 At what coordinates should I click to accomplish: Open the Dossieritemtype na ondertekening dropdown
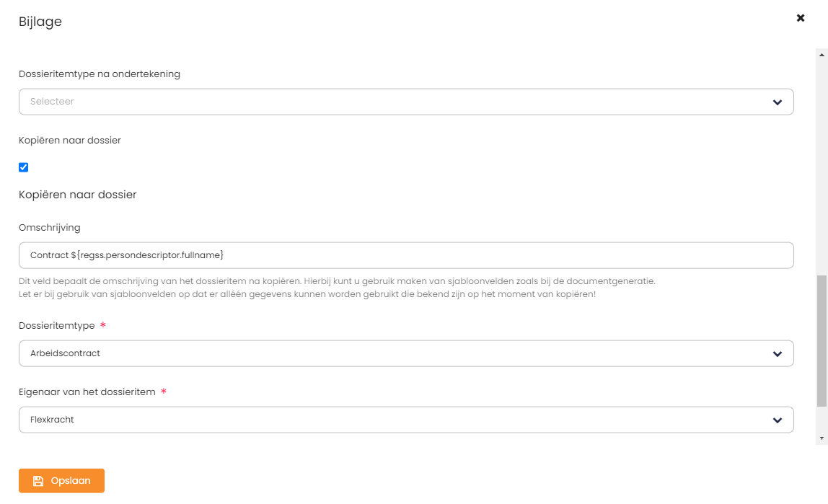tap(406, 102)
